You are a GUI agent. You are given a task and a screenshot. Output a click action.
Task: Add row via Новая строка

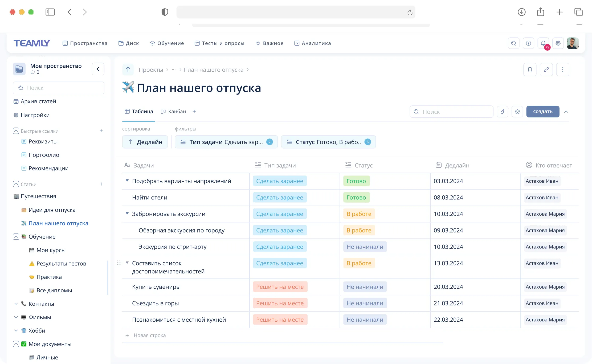pos(146,336)
